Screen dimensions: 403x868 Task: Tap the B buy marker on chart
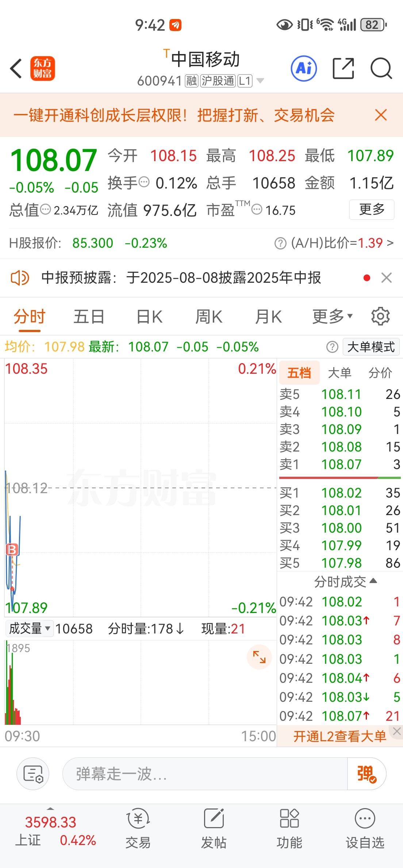click(x=12, y=549)
